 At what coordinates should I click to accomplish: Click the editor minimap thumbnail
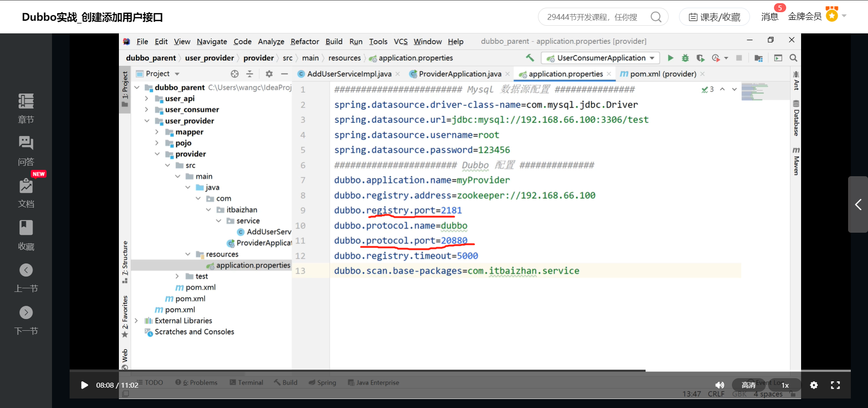pos(754,92)
